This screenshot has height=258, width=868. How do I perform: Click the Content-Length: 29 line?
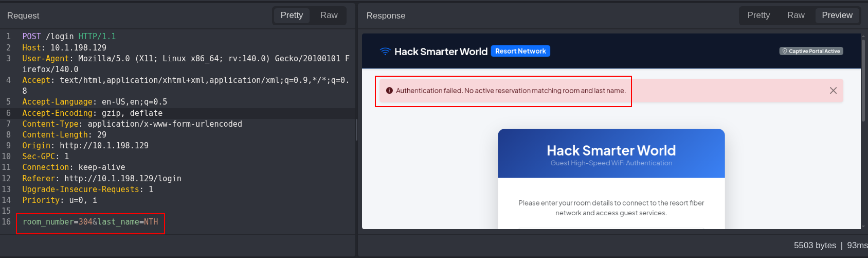coord(64,135)
